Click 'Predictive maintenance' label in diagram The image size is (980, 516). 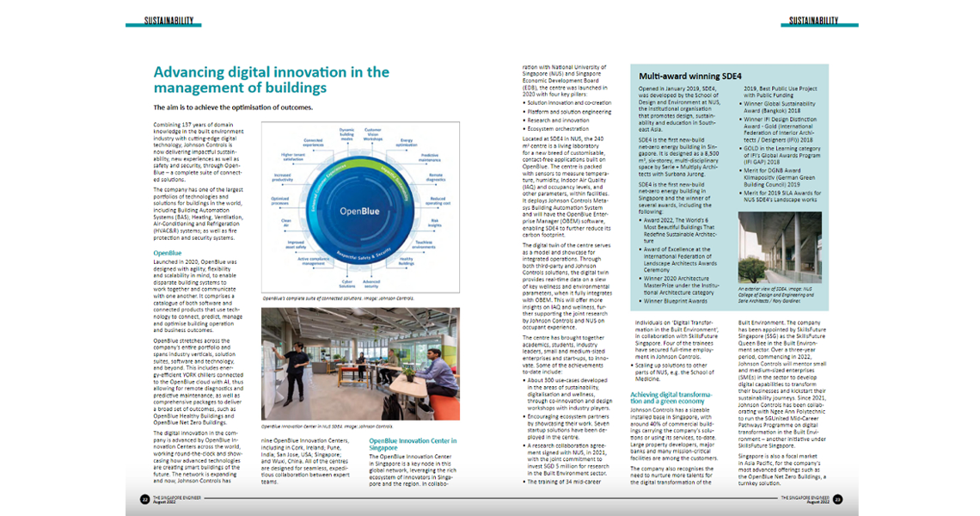point(429,156)
